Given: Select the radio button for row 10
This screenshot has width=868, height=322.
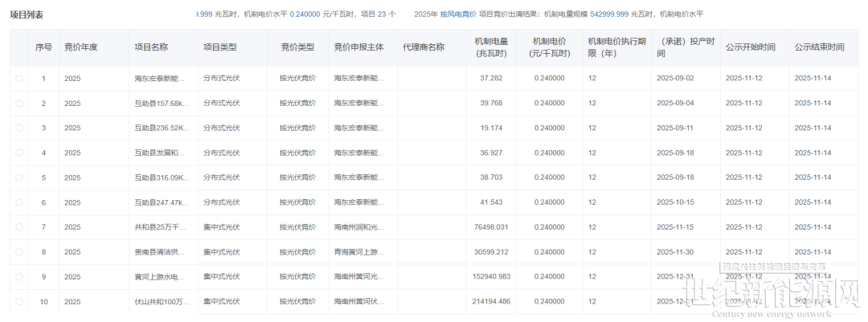Looking at the screenshot, I should pyautogui.click(x=19, y=302).
